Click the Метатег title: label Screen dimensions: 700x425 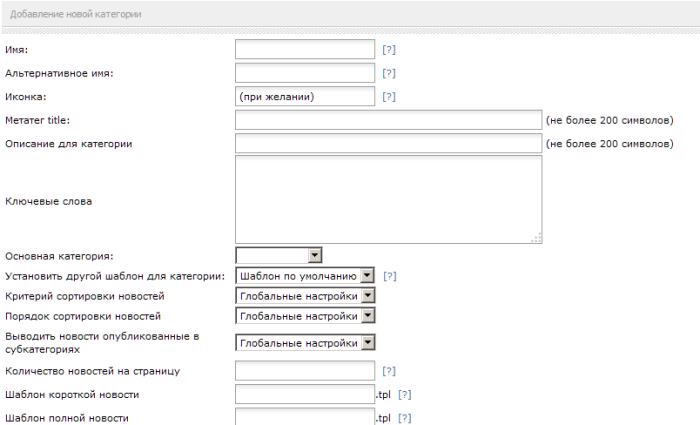[38, 121]
